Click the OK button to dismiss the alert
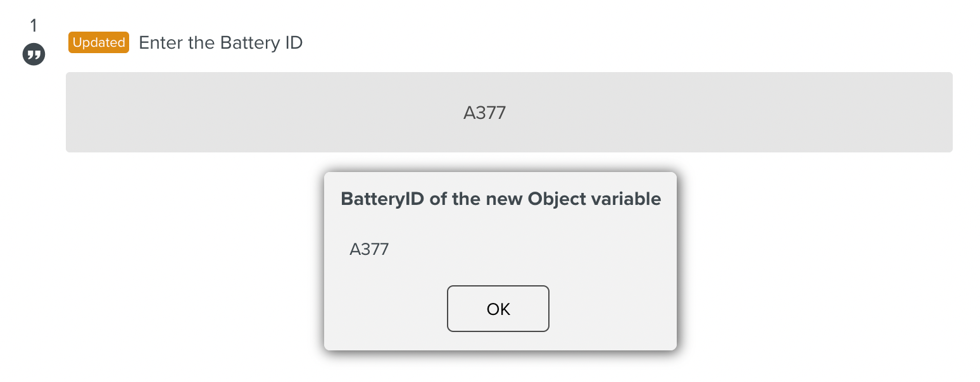 pyautogui.click(x=498, y=309)
